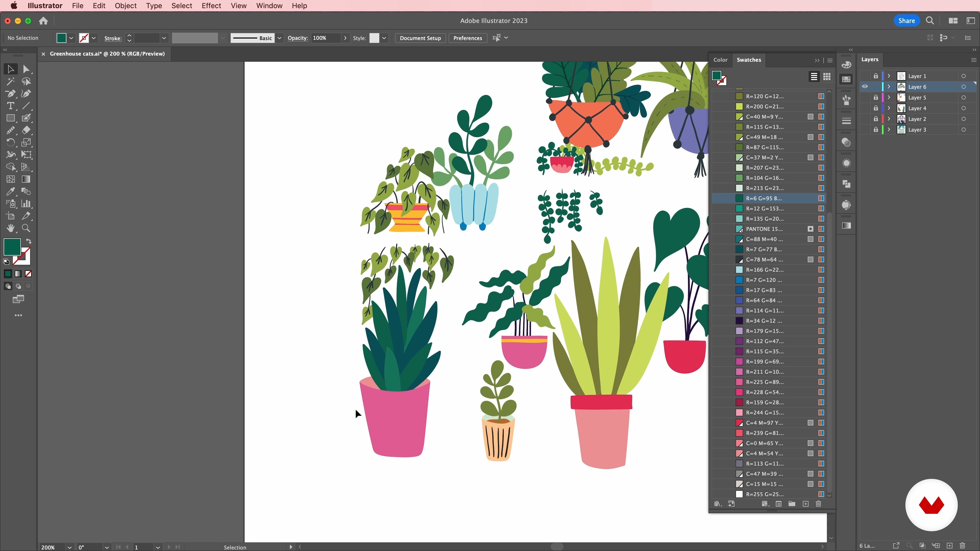
Task: Click the Share button
Action: [x=906, y=21]
